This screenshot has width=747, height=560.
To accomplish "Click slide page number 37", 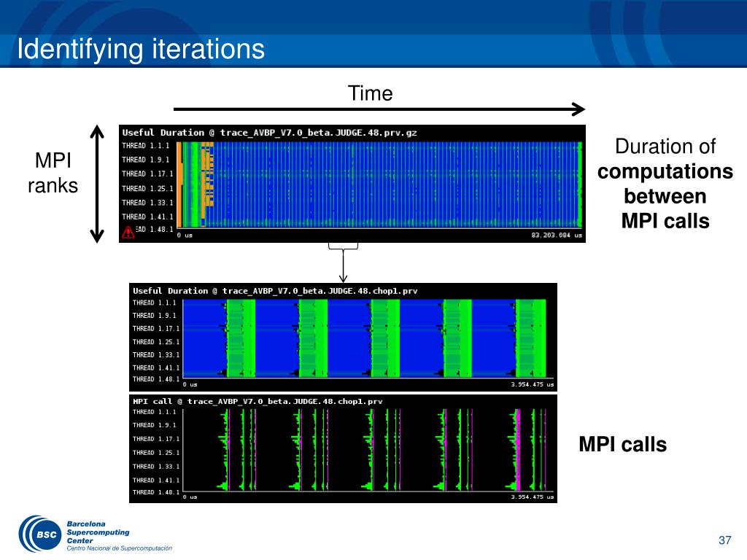I will [x=724, y=540].
